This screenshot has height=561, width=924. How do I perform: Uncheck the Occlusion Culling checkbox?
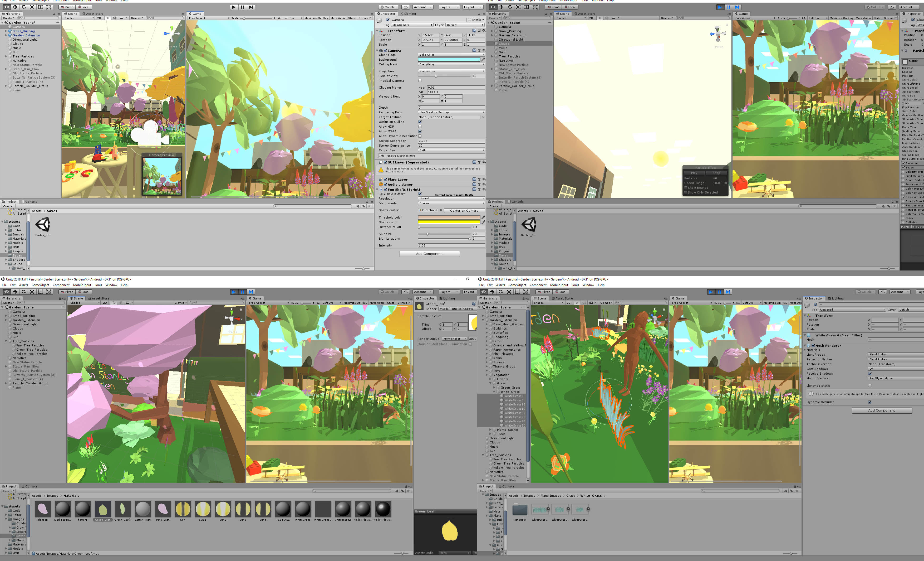pyautogui.click(x=420, y=122)
